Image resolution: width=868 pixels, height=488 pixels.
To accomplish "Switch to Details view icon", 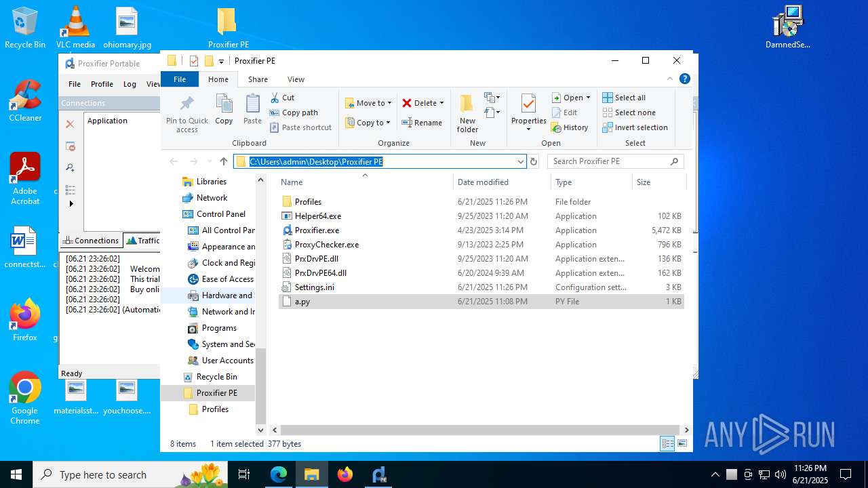I will [x=667, y=444].
